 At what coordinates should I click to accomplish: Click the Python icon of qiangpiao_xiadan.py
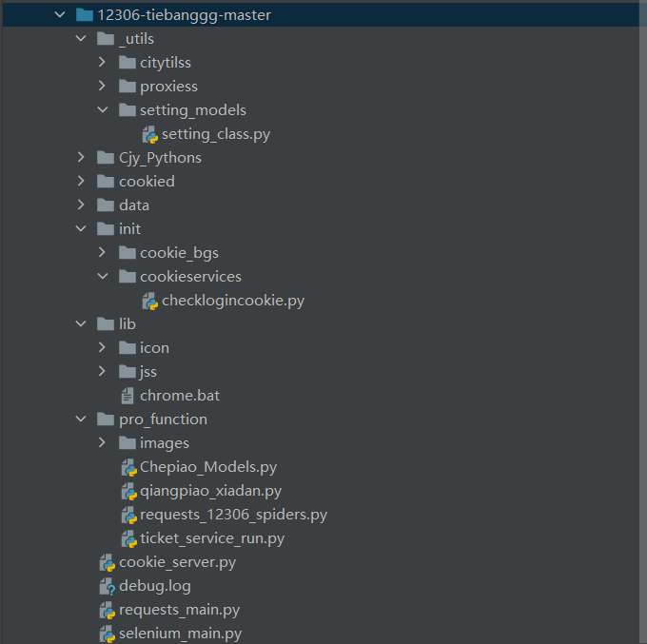[x=129, y=492]
